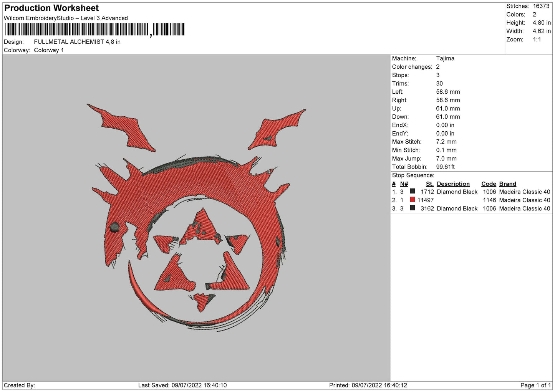Click the Width value 4.62 in

(542, 31)
